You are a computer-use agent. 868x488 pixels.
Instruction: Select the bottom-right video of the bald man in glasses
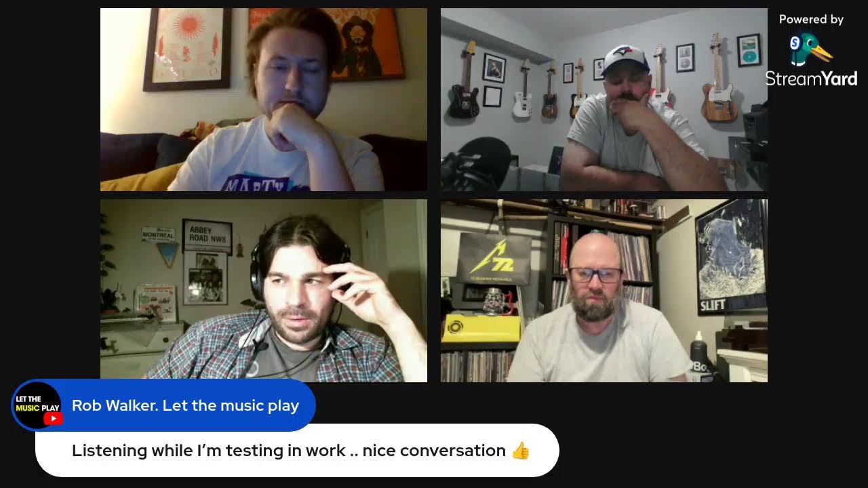coord(604,291)
